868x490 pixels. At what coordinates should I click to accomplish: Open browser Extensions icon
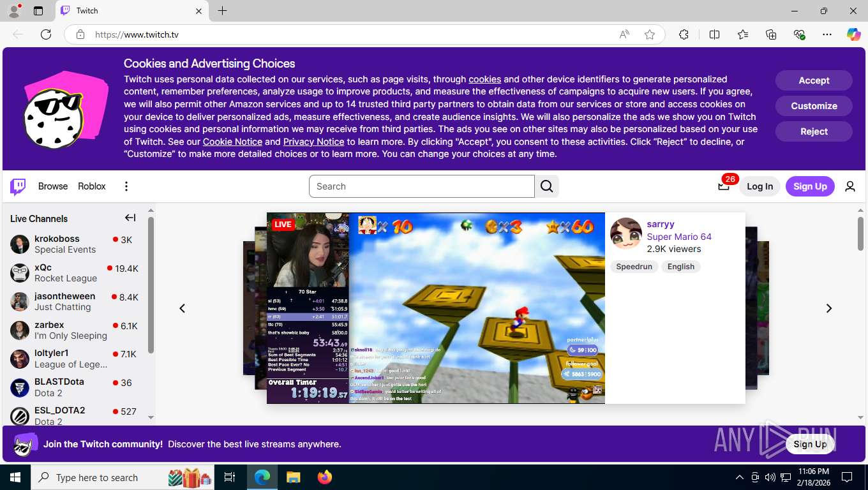(x=684, y=34)
